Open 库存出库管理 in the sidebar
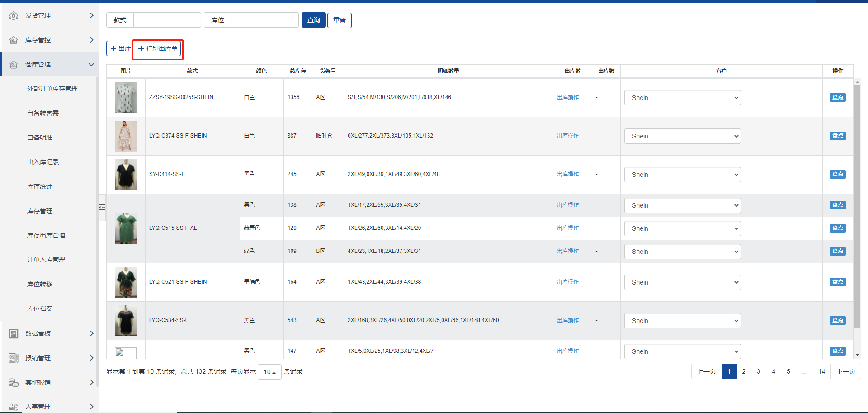The image size is (868, 413). click(x=46, y=235)
